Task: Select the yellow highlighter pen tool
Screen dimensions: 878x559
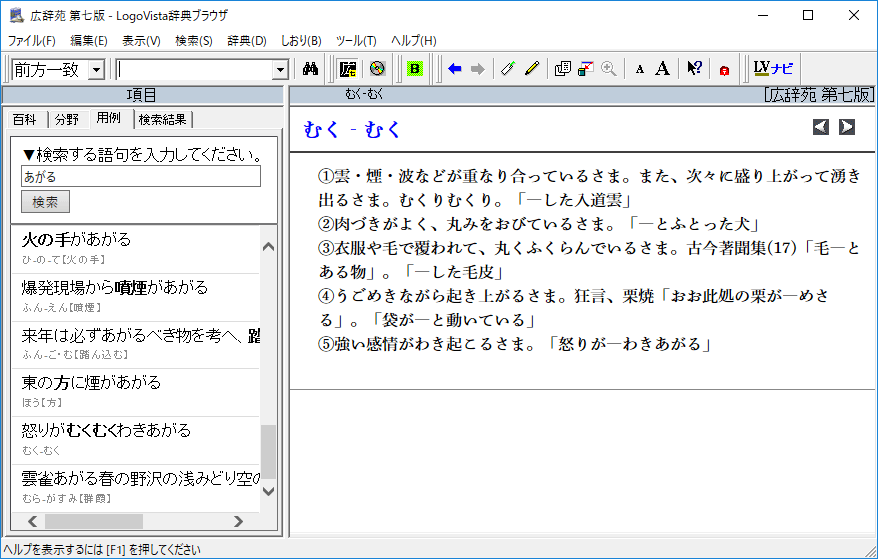Action: (x=532, y=69)
